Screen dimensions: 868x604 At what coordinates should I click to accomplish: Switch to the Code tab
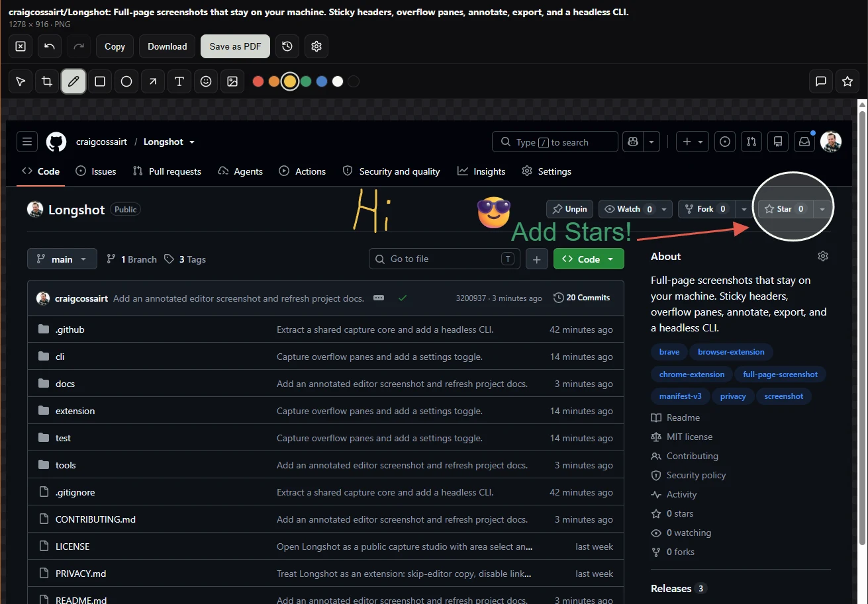[x=41, y=171]
